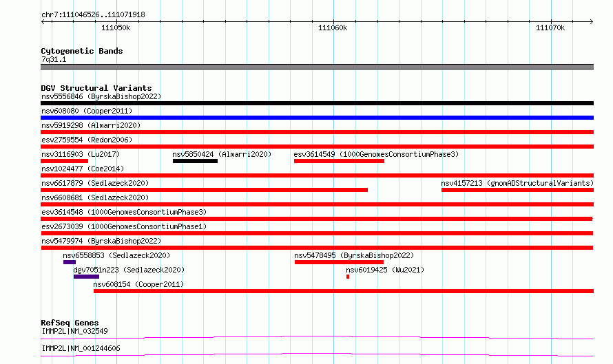The width and height of the screenshot is (613, 364).
Task: Open the nsv5919298 (Almarri2020) variant label
Action: click(91, 125)
